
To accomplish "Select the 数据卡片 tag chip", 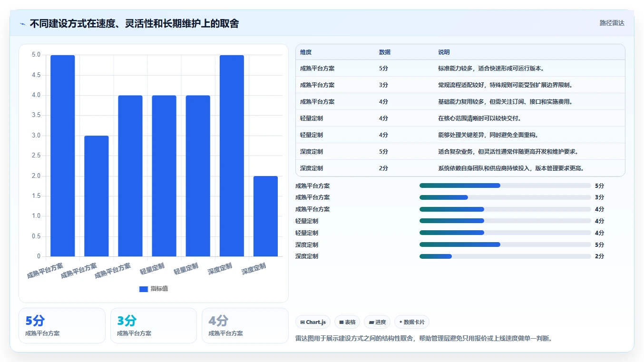I will [x=412, y=322].
